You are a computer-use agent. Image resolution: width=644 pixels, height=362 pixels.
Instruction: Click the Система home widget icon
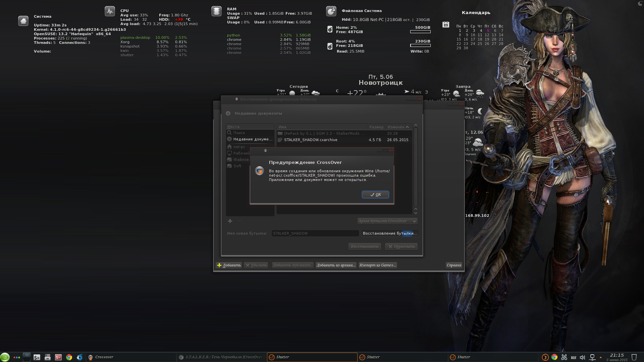pos(23,21)
